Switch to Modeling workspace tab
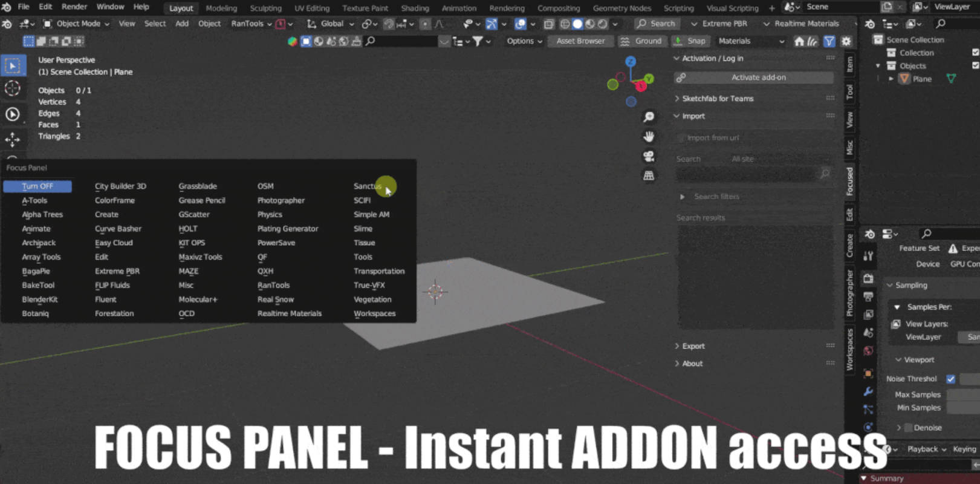The height and width of the screenshot is (484, 980). (221, 8)
